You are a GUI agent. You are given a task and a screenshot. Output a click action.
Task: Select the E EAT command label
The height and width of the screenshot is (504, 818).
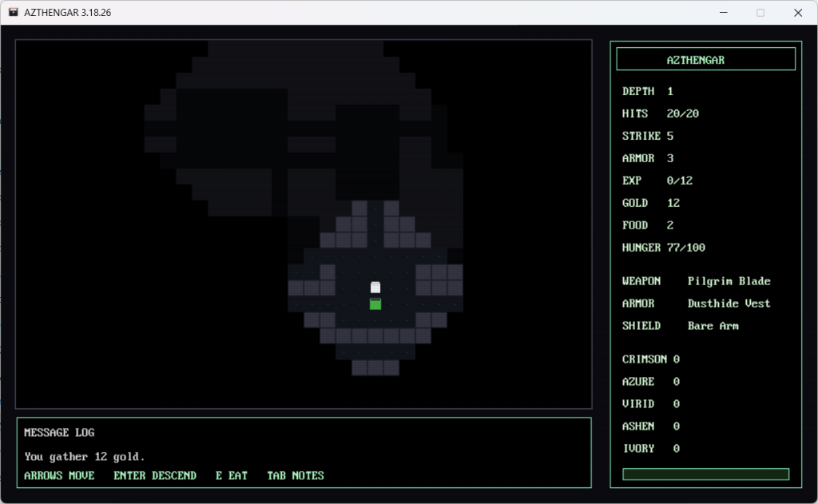pos(232,475)
